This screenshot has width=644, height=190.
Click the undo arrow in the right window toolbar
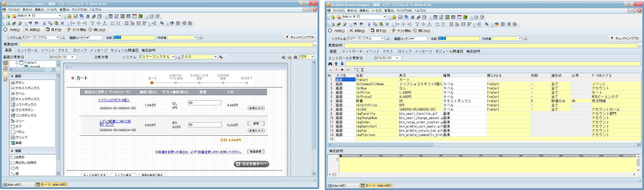355,24
